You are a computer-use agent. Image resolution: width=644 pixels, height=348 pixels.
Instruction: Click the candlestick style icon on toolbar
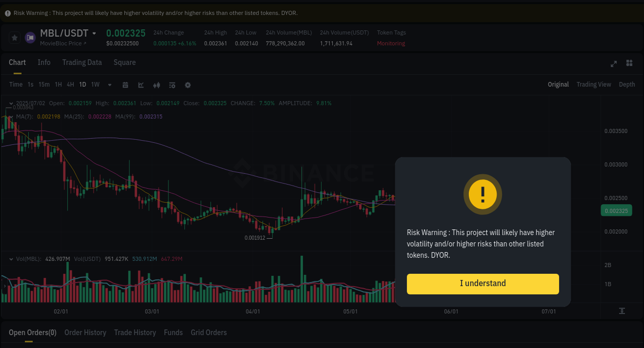tap(156, 85)
